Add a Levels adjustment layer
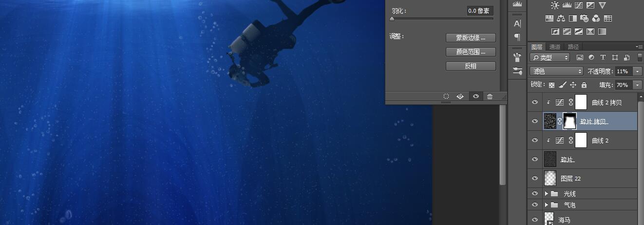 click(x=567, y=5)
